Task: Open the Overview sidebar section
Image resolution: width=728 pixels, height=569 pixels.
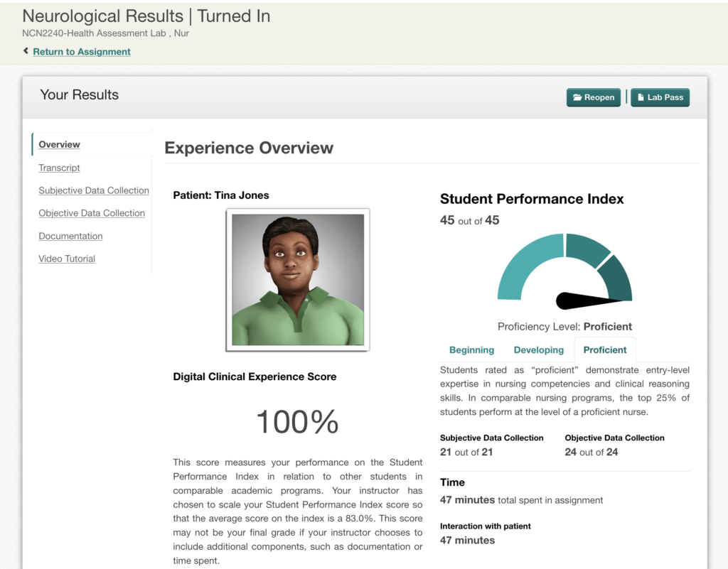Action: point(59,144)
